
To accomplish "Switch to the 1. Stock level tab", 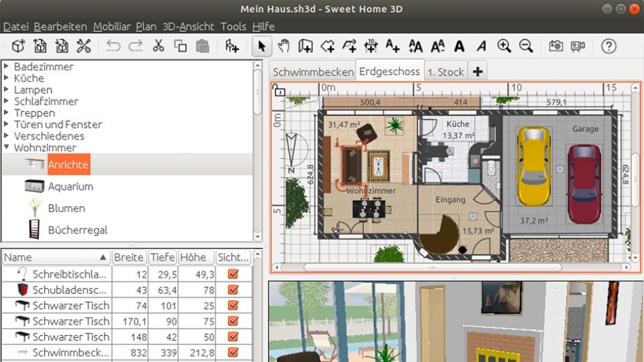I will (445, 72).
